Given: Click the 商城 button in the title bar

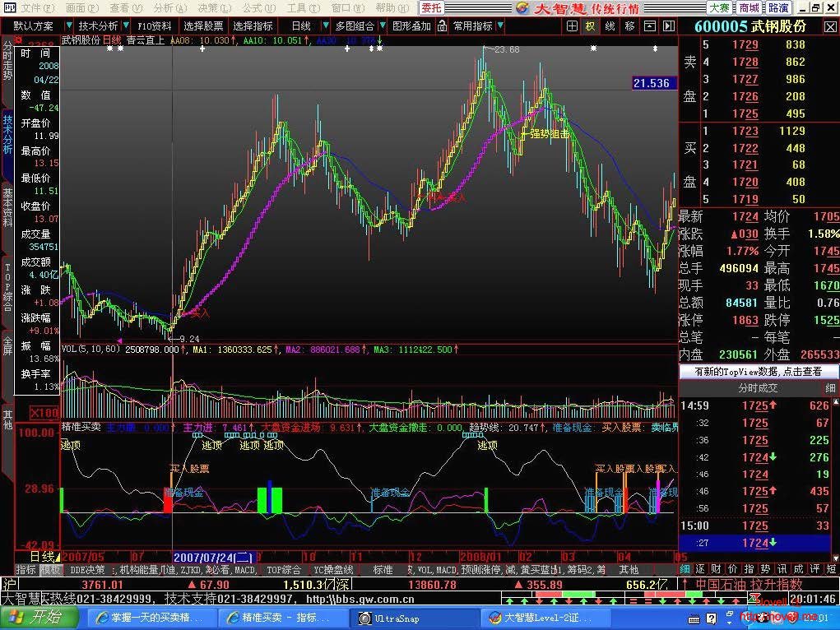Looking at the screenshot, I should coord(749,8).
